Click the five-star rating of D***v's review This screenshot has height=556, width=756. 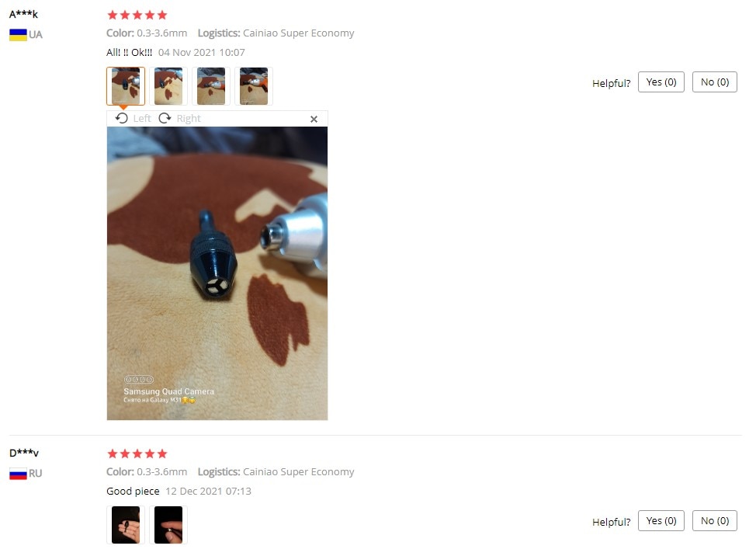pyautogui.click(x=137, y=453)
